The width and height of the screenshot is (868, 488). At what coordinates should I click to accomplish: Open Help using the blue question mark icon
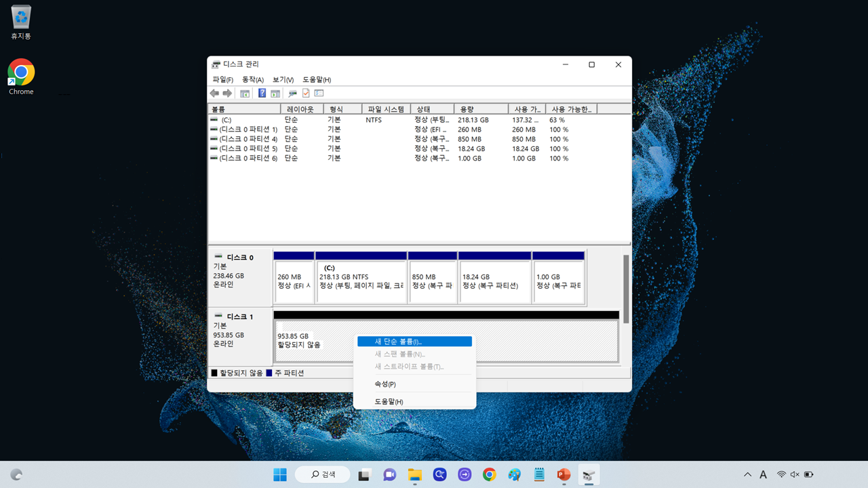click(x=262, y=93)
